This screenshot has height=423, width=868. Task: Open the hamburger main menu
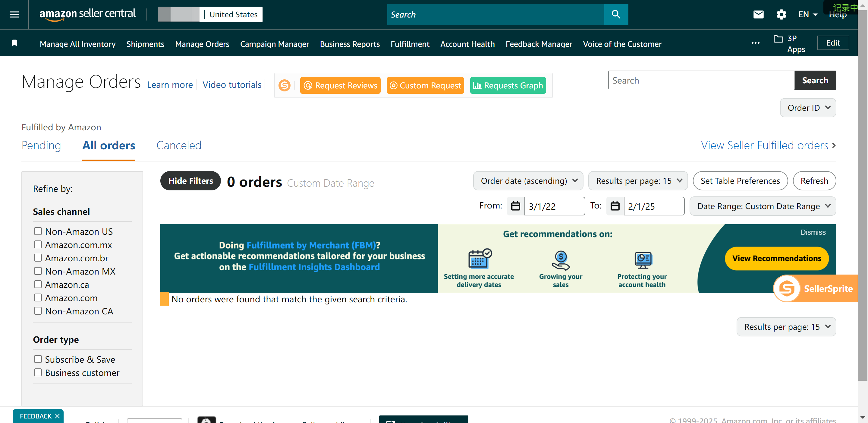point(14,14)
